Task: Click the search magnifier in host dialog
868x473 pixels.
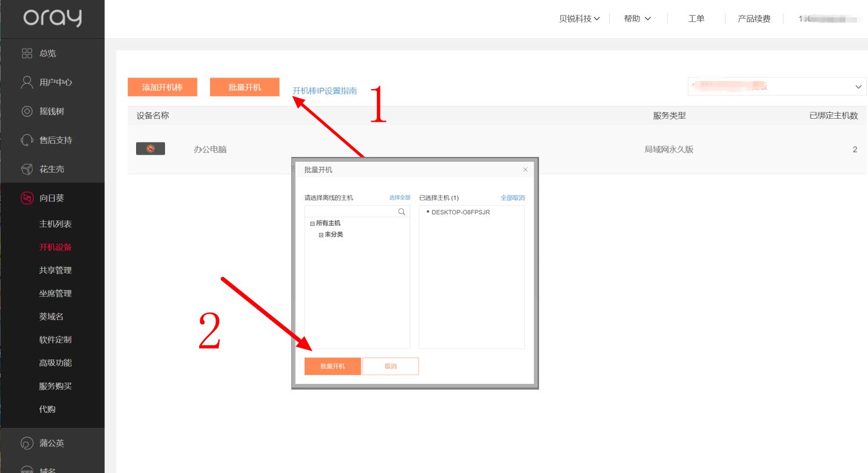Action: (401, 212)
